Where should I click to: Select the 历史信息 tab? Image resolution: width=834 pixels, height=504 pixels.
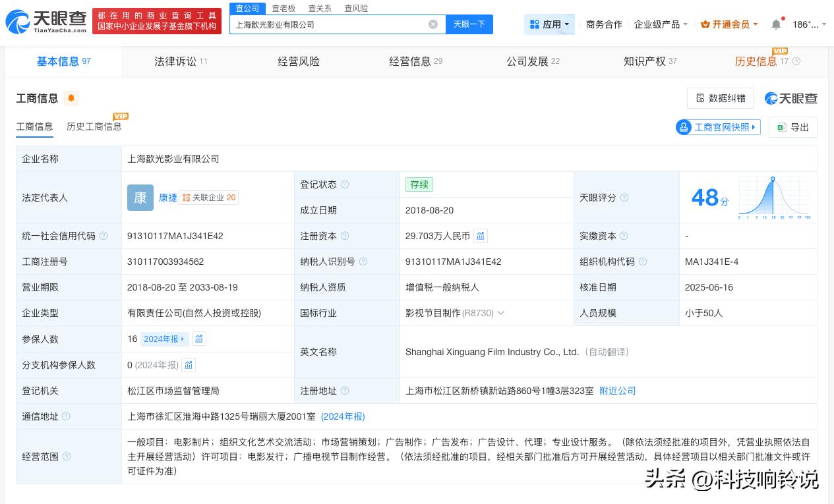pos(761,61)
